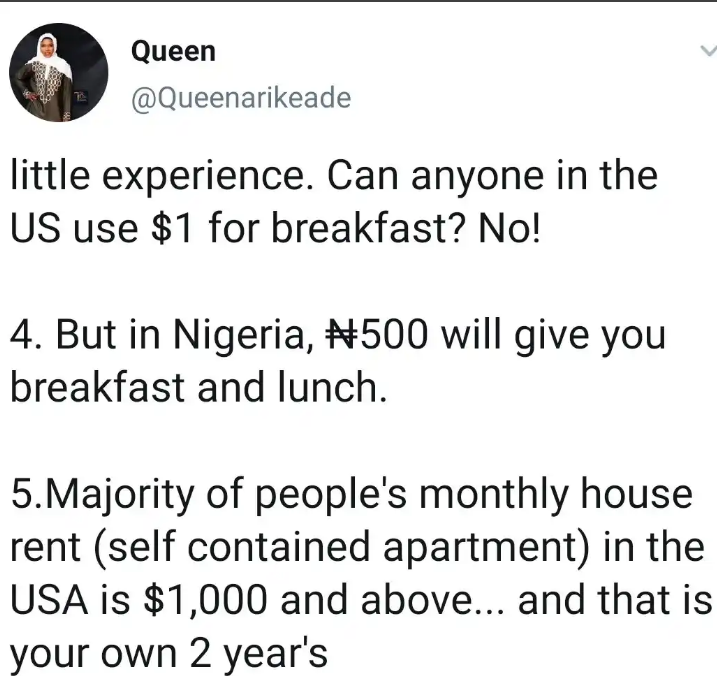Click the words 'and that is'
This screenshot has width=717, height=676.
coord(615,600)
